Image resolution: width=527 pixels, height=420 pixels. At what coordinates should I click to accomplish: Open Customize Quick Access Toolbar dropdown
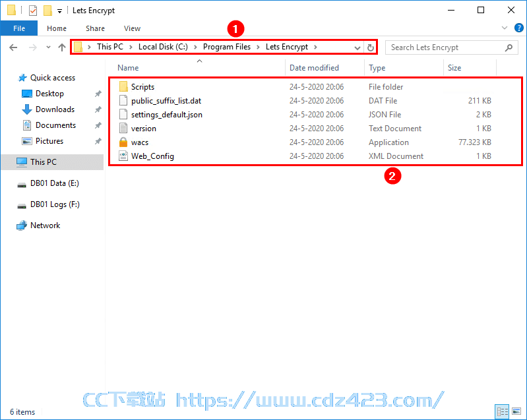[x=59, y=11]
